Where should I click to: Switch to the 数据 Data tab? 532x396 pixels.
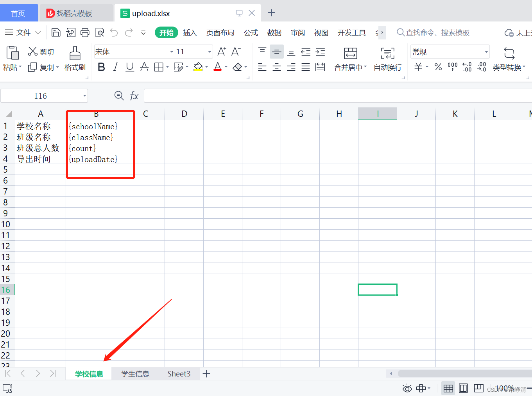(274, 33)
